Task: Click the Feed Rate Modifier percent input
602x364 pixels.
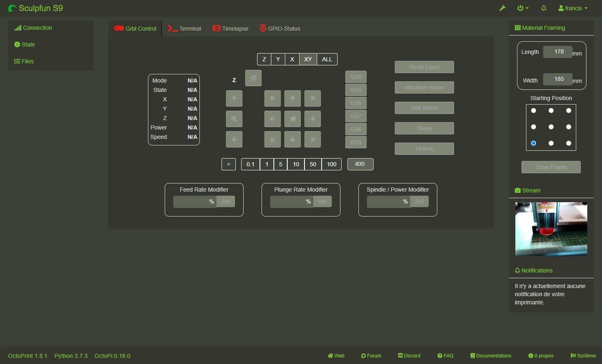Action: tap(195, 201)
